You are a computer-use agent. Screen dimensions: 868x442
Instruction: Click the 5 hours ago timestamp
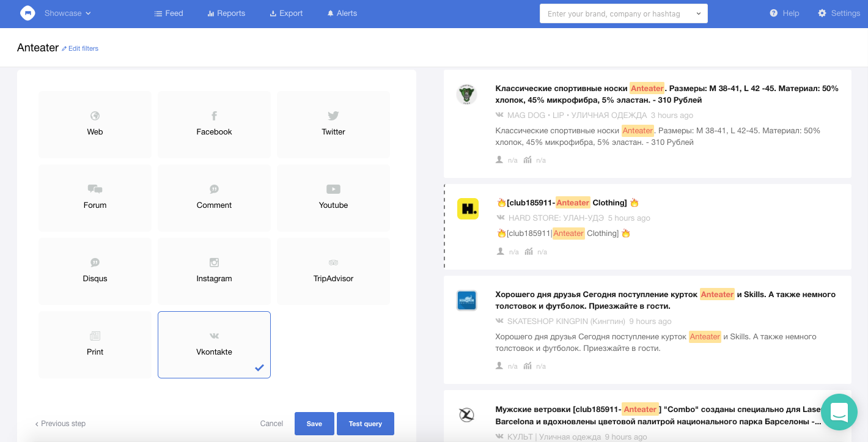click(629, 218)
